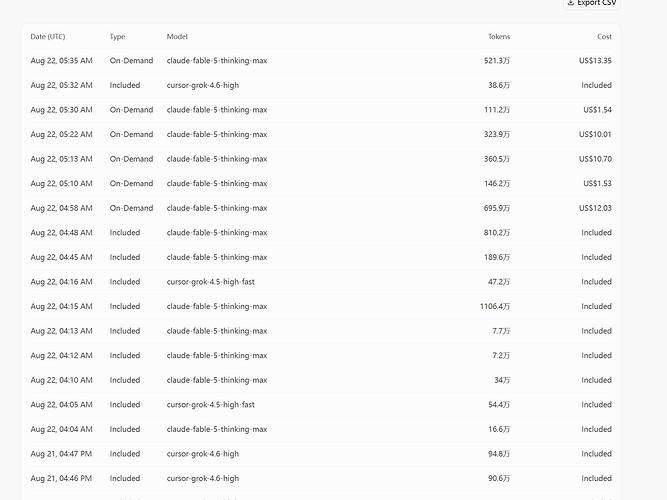The image size is (667, 500).
Task: Select the Model column header
Action: (x=177, y=37)
